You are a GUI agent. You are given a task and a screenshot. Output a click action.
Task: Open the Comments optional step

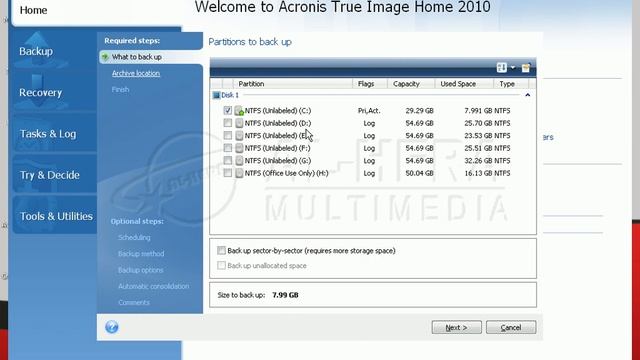[134, 303]
